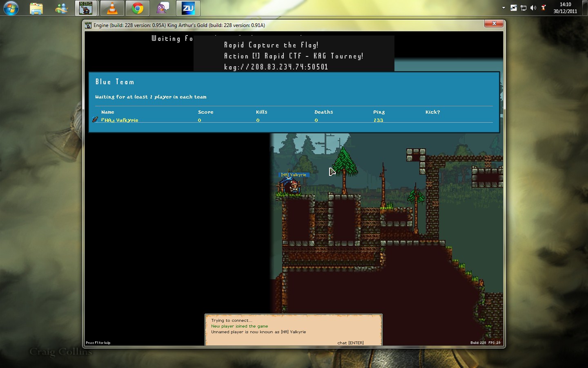Open the Windows Start menu orb
The width and height of the screenshot is (588, 368).
click(11, 8)
